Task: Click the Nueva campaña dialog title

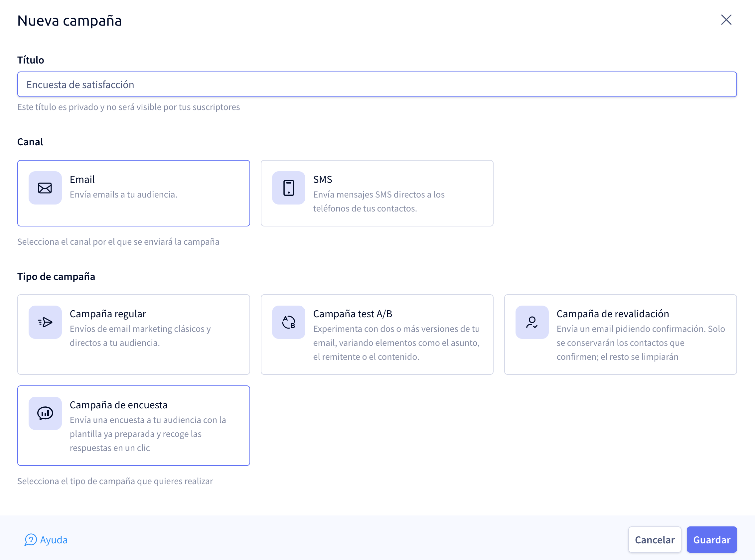Action: pos(70,20)
